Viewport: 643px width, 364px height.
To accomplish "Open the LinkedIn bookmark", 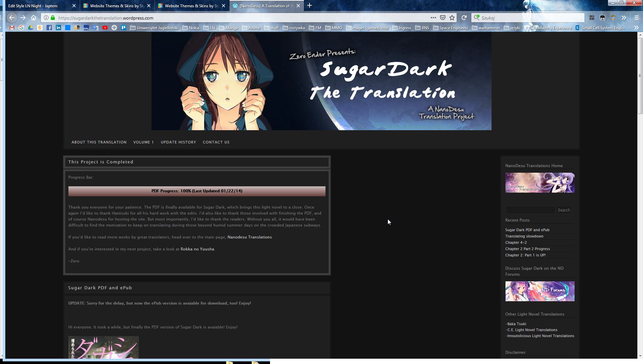I will pos(58,28).
